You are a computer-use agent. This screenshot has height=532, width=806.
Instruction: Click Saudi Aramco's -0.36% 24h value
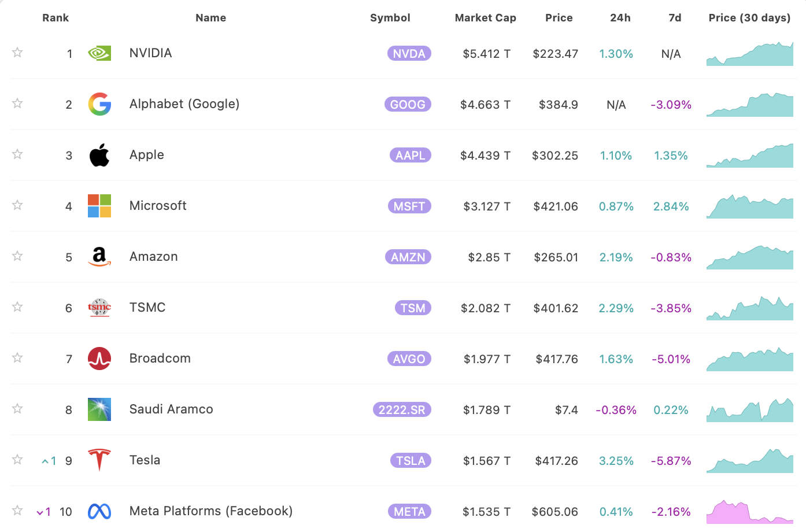click(x=616, y=410)
